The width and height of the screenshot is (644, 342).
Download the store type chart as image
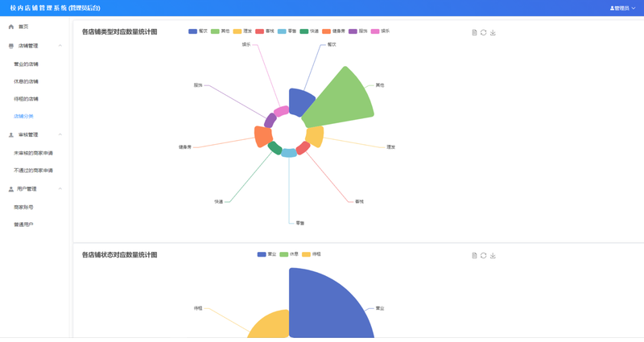493,32
